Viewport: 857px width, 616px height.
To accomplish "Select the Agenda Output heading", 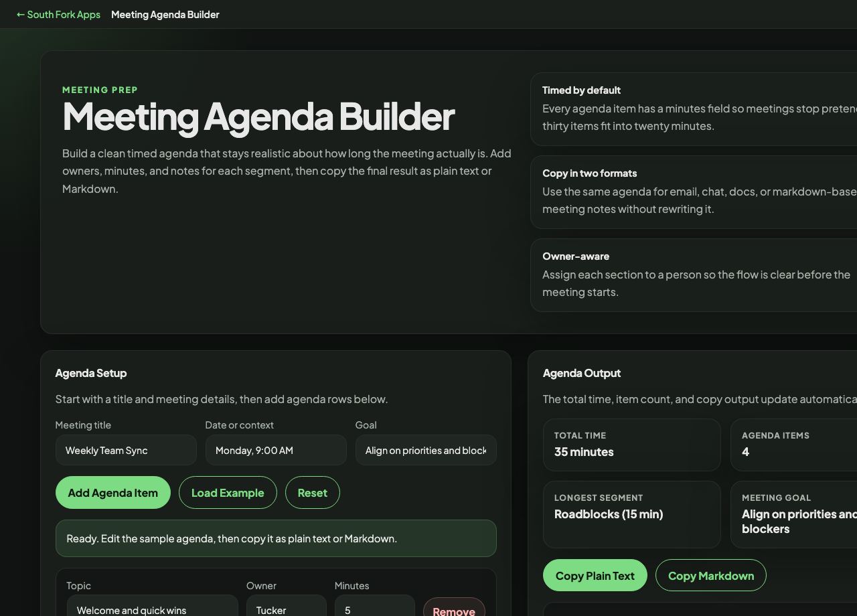I will [582, 373].
